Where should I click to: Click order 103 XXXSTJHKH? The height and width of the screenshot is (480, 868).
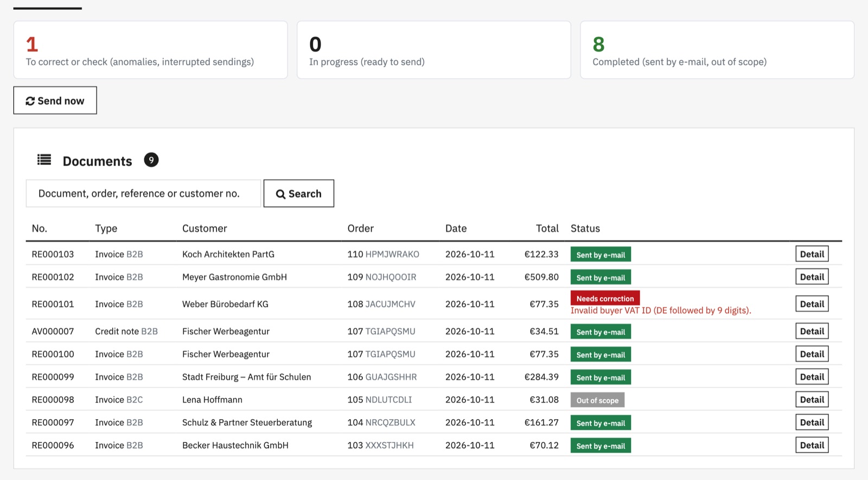tap(380, 445)
